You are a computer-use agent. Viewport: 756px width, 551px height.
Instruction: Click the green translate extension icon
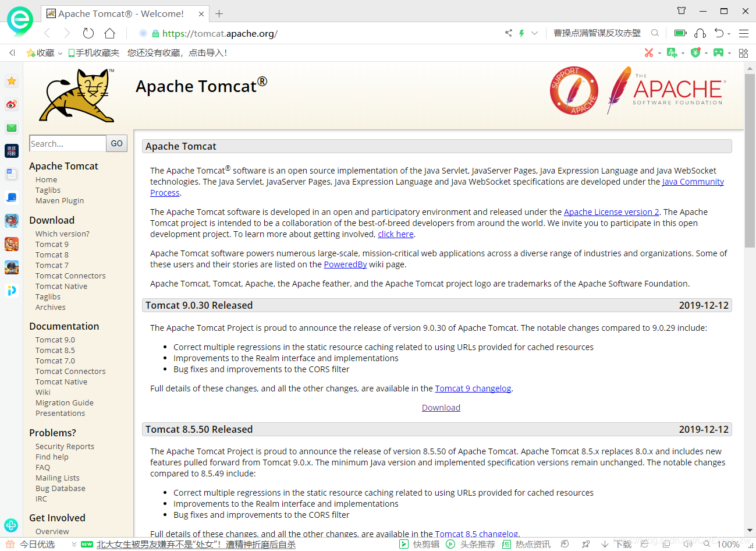pyautogui.click(x=672, y=52)
